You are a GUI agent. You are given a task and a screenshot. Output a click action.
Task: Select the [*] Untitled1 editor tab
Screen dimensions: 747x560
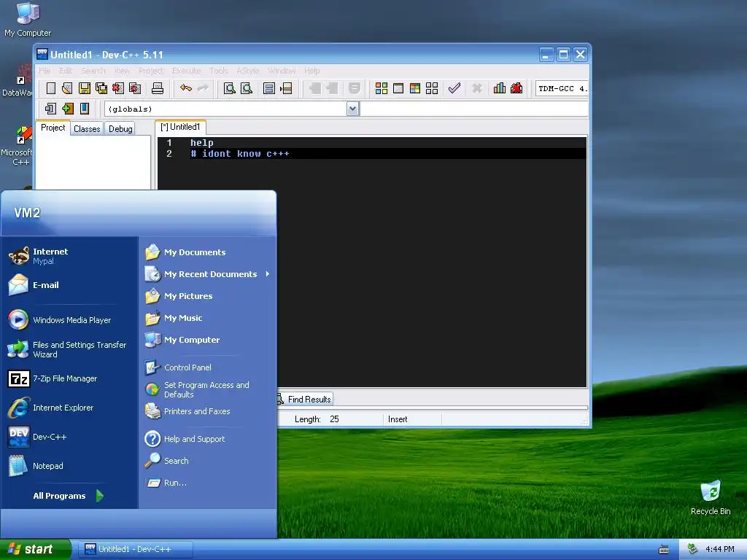pos(181,127)
